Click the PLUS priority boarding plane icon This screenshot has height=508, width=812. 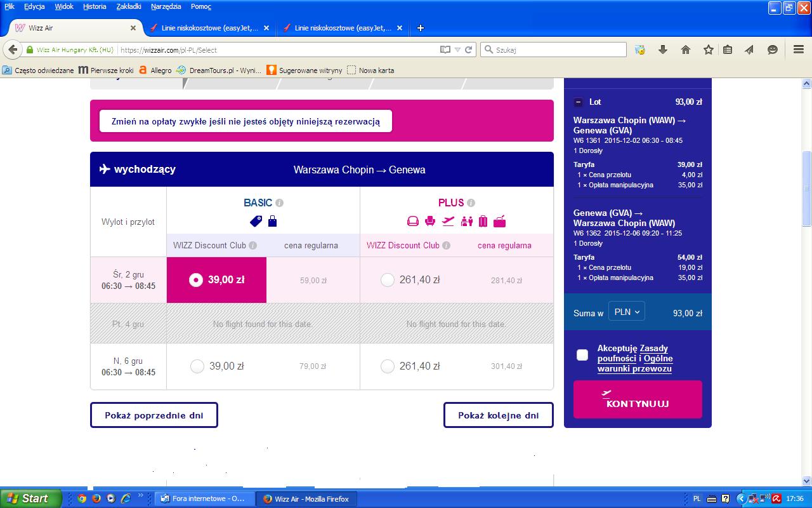coord(448,221)
